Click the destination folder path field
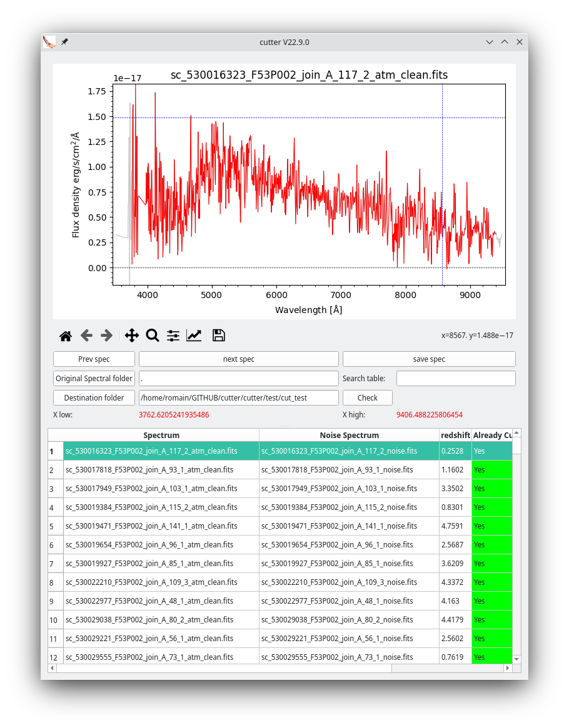This screenshot has height=728, width=569. click(x=238, y=398)
